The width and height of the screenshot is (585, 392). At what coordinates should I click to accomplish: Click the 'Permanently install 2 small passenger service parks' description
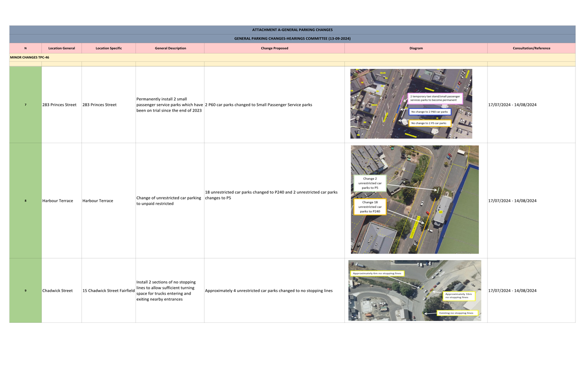point(170,105)
